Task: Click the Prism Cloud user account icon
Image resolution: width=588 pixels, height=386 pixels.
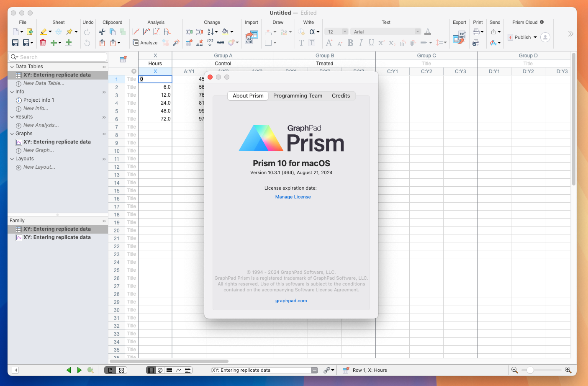Action: 545,37
